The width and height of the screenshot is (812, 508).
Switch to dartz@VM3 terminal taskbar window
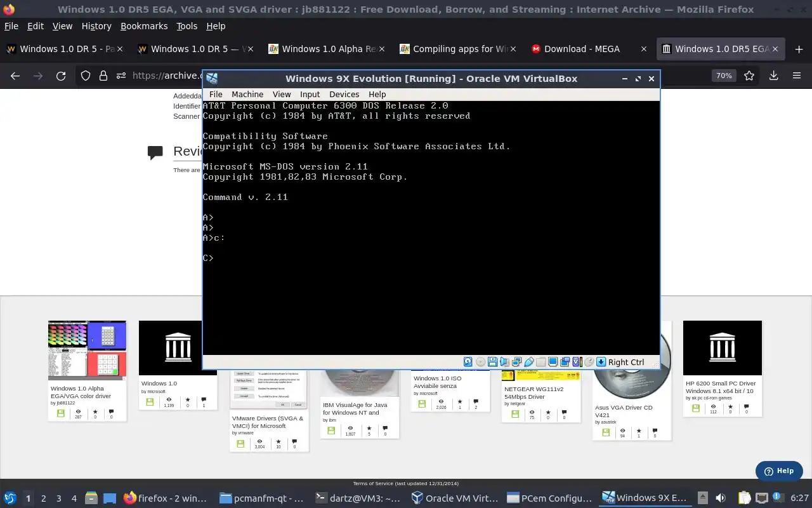click(358, 498)
